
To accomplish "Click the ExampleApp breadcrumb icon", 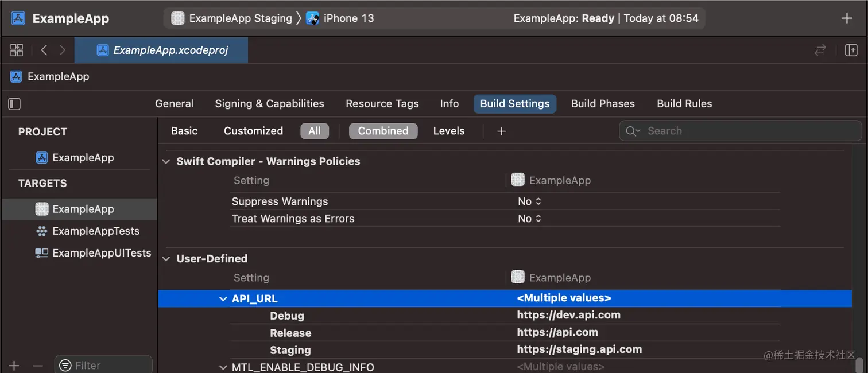I will [x=16, y=76].
